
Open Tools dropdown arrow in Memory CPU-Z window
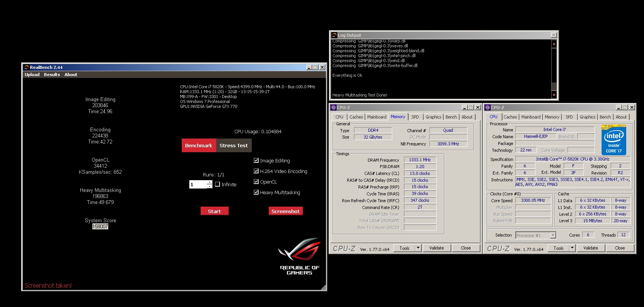click(418, 248)
